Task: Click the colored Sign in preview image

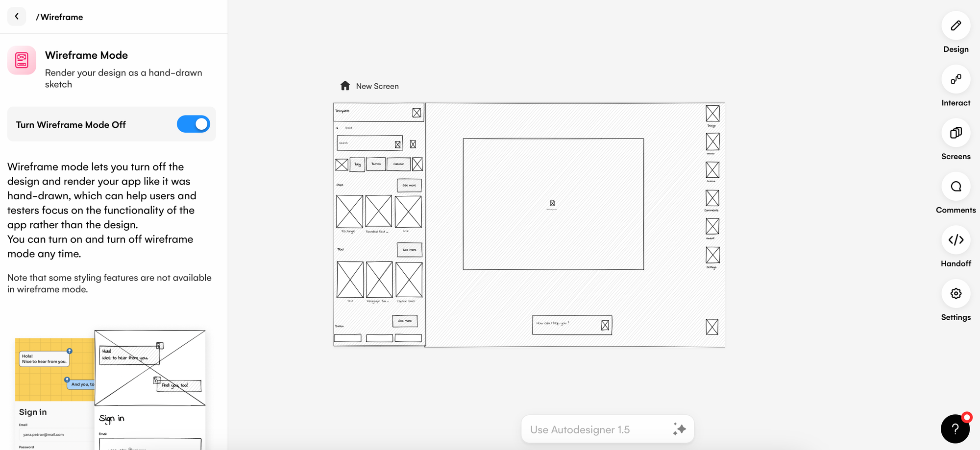Action: pyautogui.click(x=54, y=394)
